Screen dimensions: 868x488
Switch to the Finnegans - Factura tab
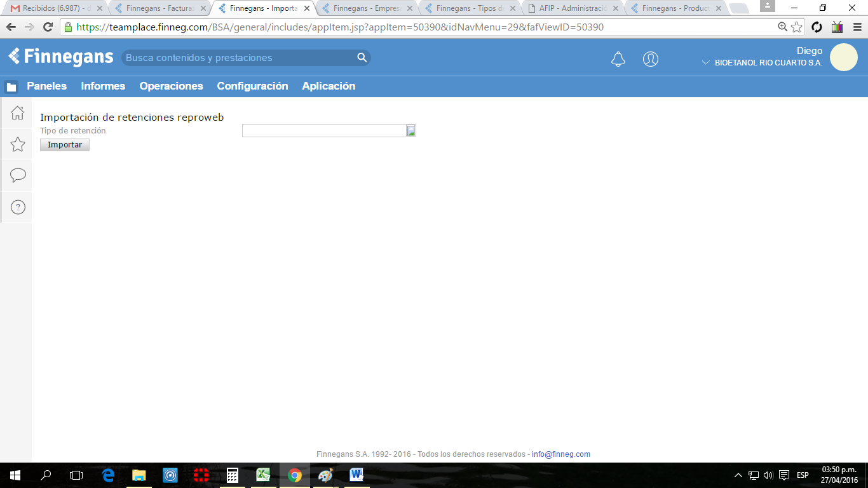[x=160, y=8]
